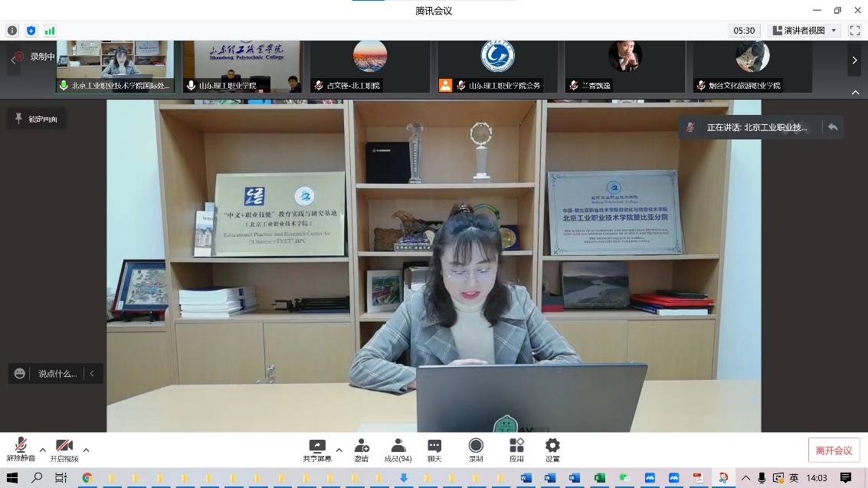868x488 pixels.
Task: Open the Settings (设置) gear
Action: (x=552, y=450)
